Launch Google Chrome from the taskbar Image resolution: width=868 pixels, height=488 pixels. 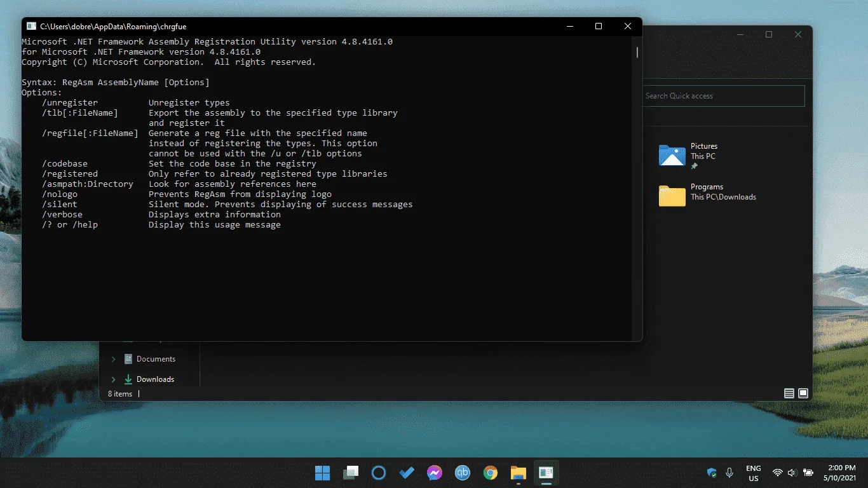491,473
